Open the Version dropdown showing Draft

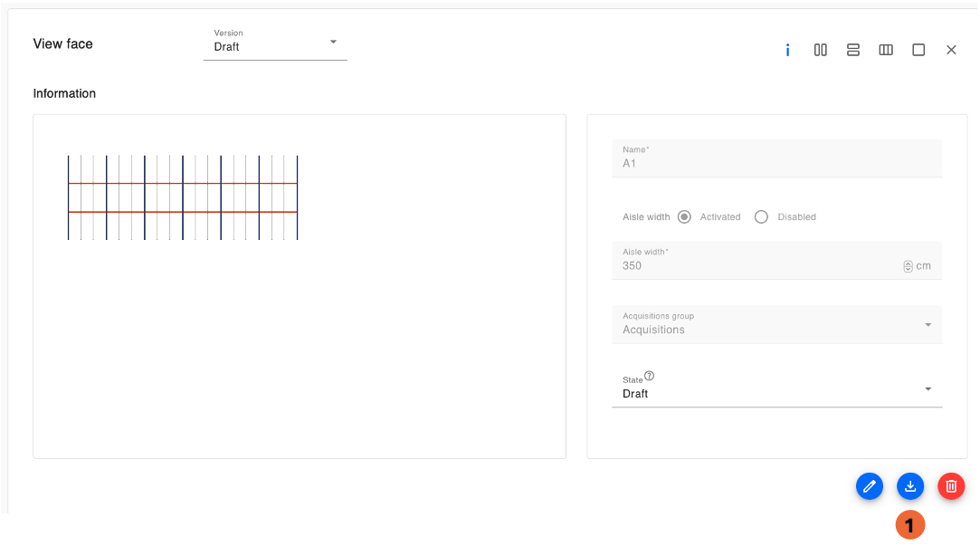(x=275, y=43)
